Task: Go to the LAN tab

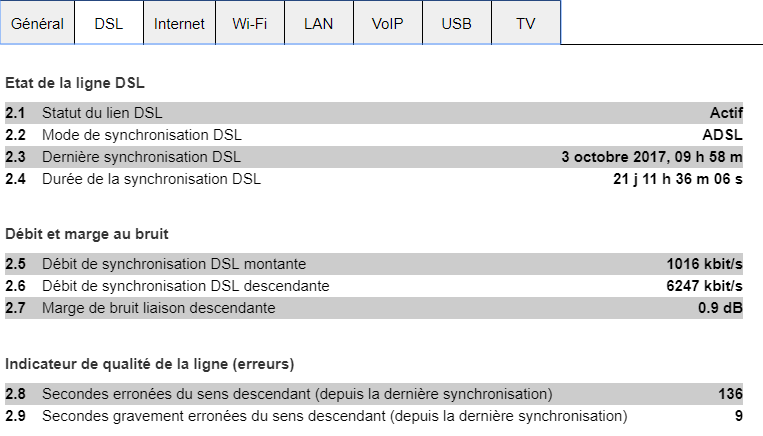Action: click(318, 23)
